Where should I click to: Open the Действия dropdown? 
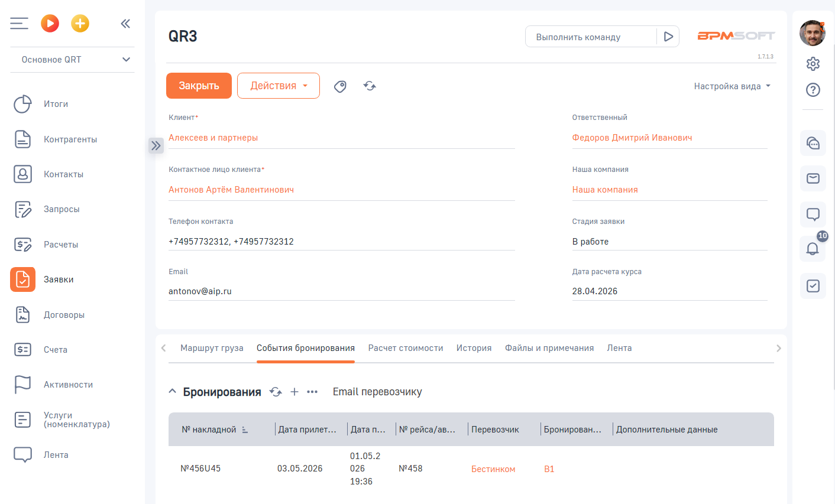[279, 86]
